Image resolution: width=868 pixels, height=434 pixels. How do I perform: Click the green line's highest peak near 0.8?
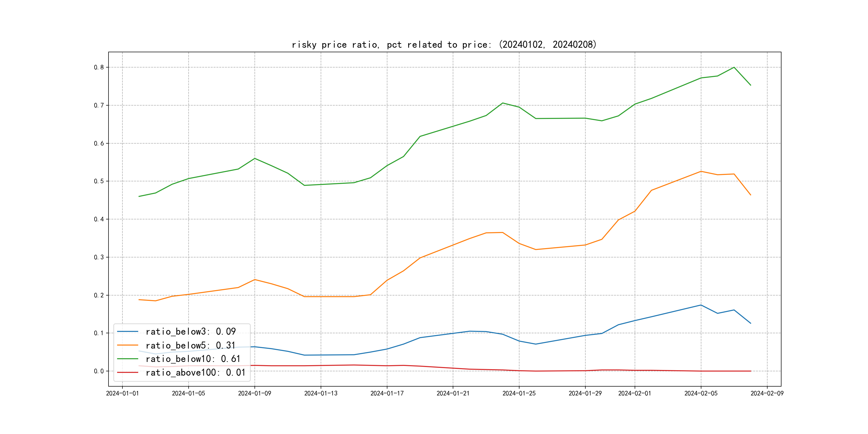click(734, 68)
